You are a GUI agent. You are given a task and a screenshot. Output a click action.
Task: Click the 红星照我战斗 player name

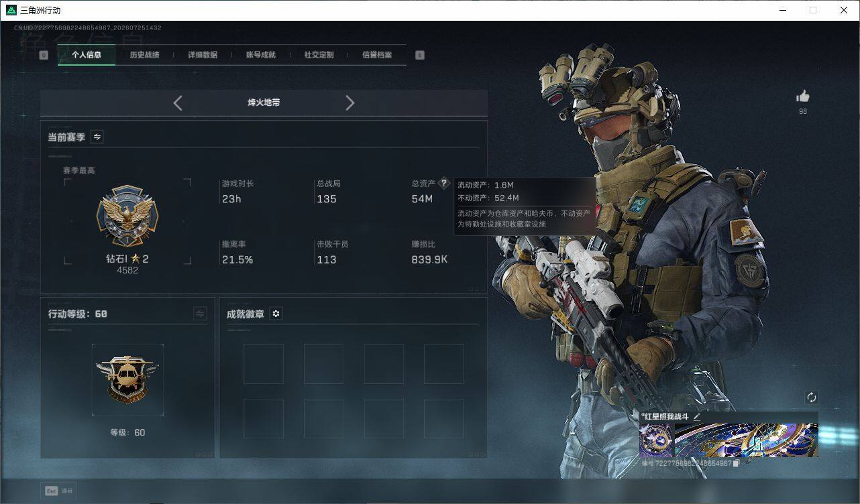tap(666, 416)
